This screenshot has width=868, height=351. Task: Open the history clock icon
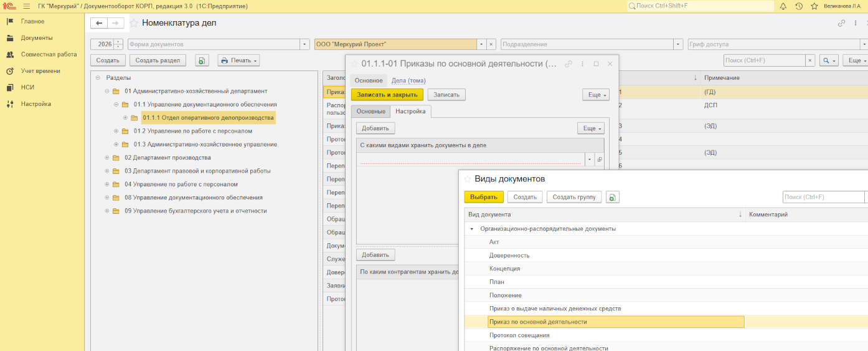[799, 6]
